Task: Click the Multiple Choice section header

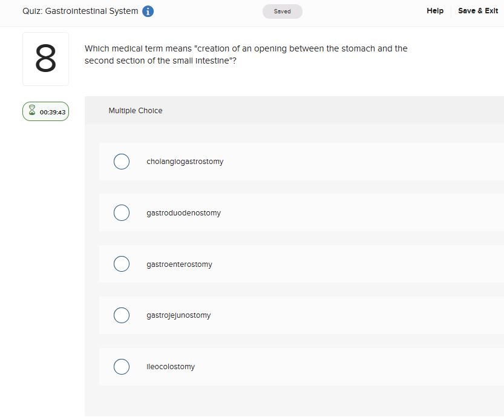Action: [136, 110]
